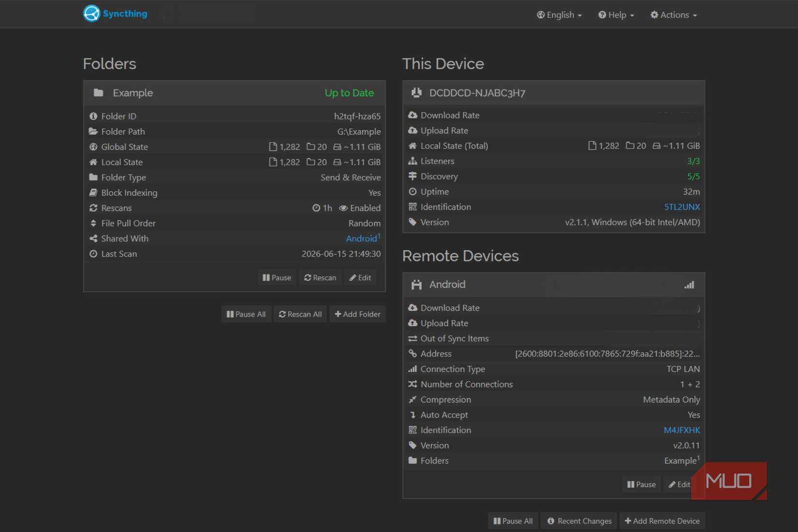Click Pause All under Folders
Screen dimensions: 798x532
(x=246, y=314)
